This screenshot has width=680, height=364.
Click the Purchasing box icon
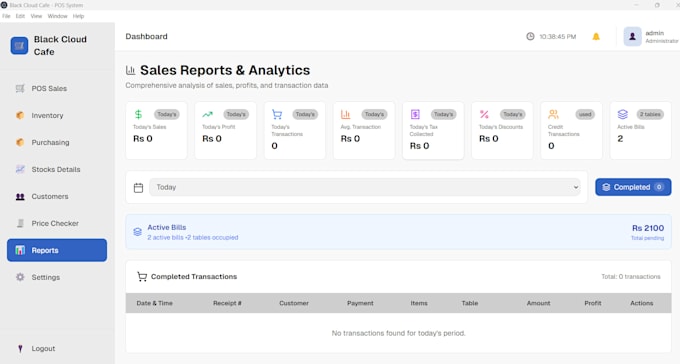pyautogui.click(x=20, y=142)
